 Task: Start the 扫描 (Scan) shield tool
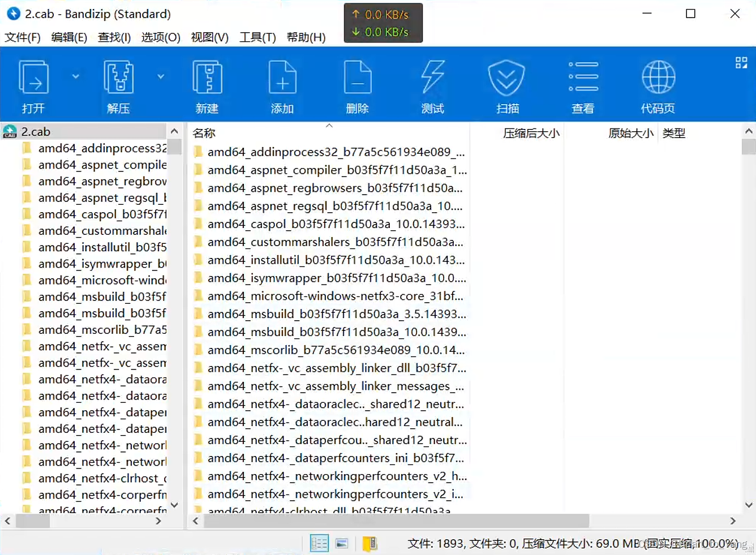[x=507, y=85]
